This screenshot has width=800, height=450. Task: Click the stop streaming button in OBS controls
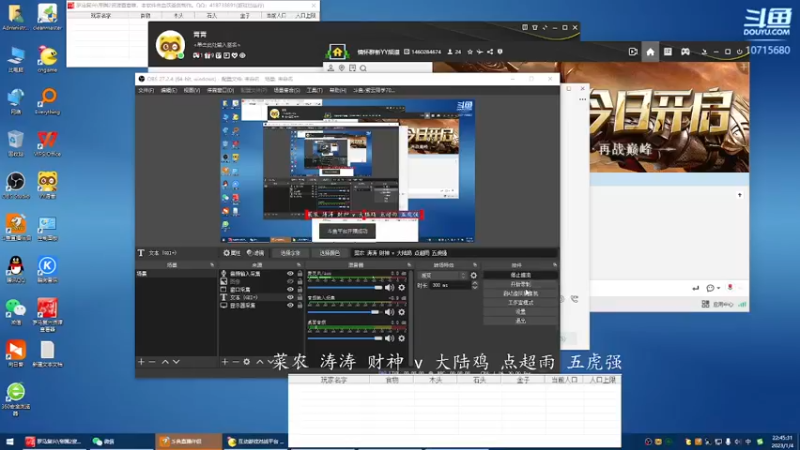(520, 275)
